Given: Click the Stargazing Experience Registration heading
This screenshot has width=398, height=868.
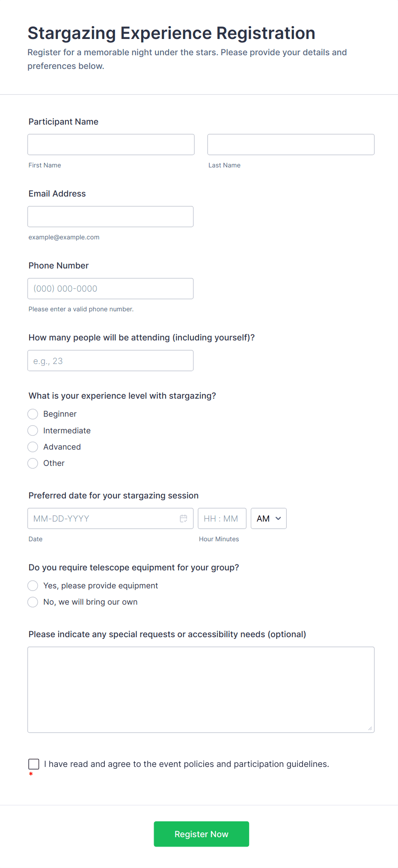Looking at the screenshot, I should 171,33.
